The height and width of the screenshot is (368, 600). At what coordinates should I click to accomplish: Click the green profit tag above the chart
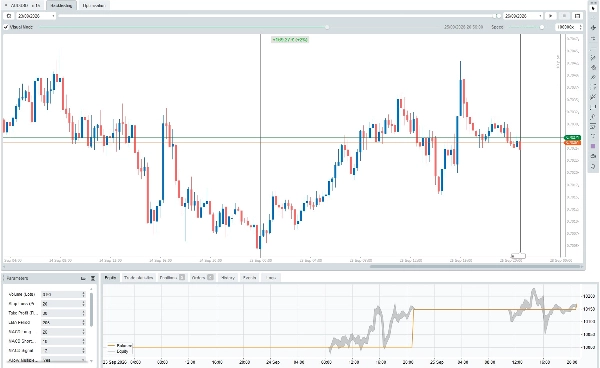290,39
